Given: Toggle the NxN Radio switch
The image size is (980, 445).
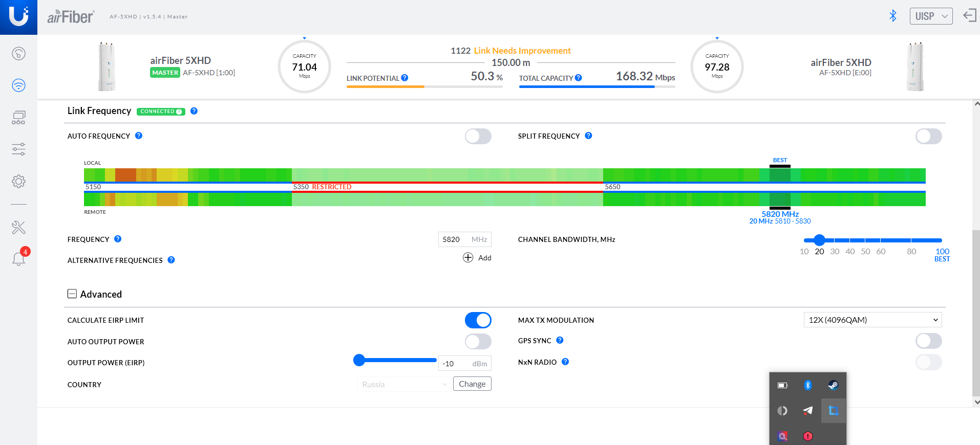Looking at the screenshot, I should 929,362.
